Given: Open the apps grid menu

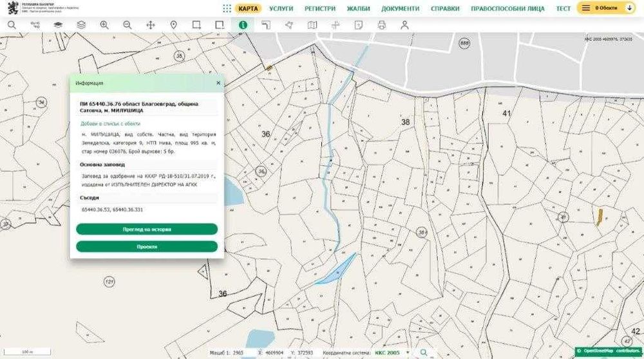Looking at the screenshot, I should [227, 8].
